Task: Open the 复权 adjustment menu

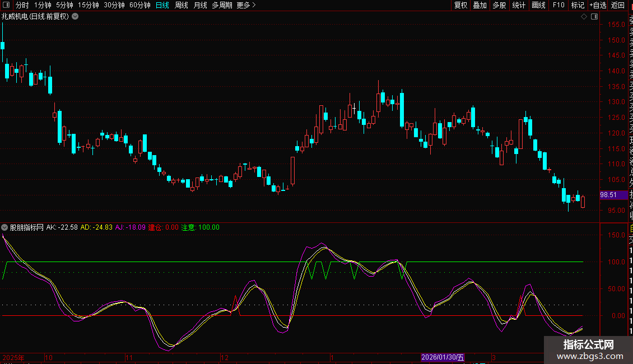Action: (460, 5)
